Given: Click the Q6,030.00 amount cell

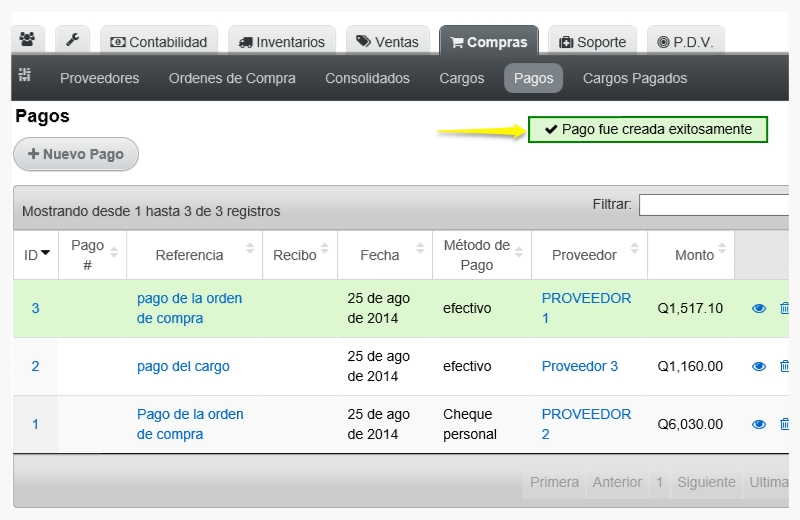Looking at the screenshot, I should pos(690,424).
